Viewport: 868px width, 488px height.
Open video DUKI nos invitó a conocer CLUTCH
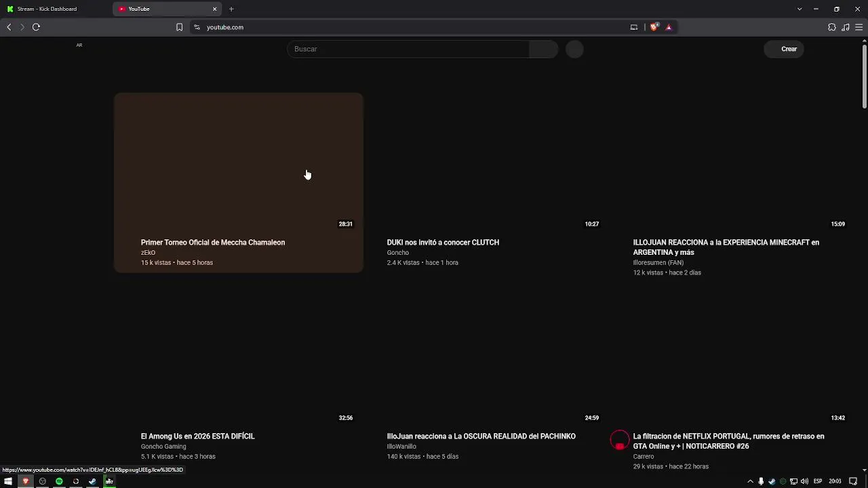pos(443,243)
